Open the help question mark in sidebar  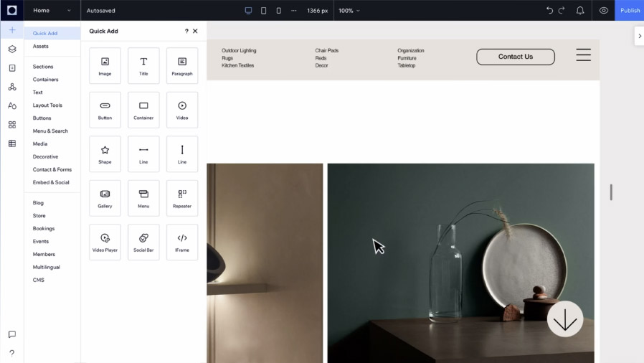click(x=12, y=354)
